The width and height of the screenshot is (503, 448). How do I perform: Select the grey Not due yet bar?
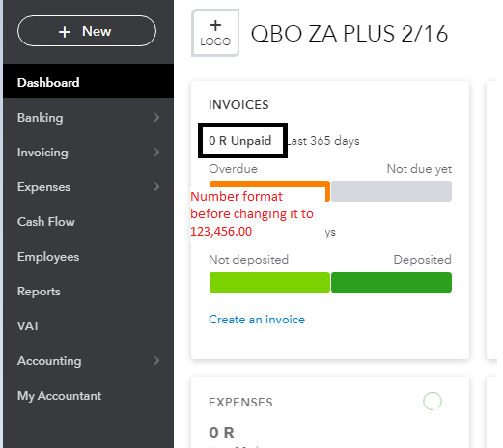(391, 191)
